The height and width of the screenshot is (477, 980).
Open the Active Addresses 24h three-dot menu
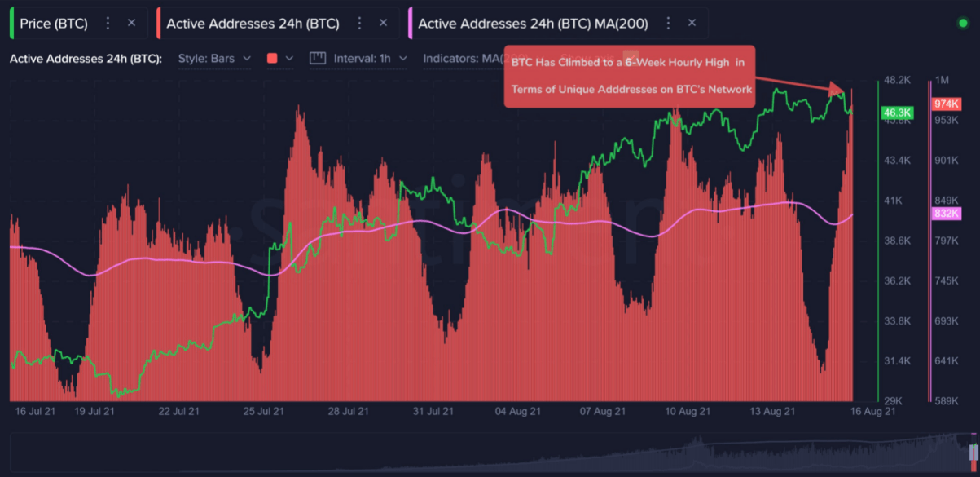point(359,23)
